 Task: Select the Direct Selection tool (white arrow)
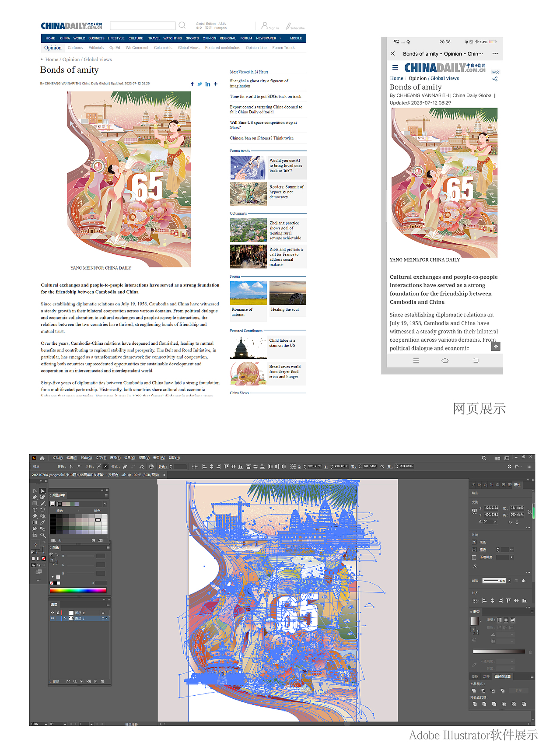click(42, 491)
